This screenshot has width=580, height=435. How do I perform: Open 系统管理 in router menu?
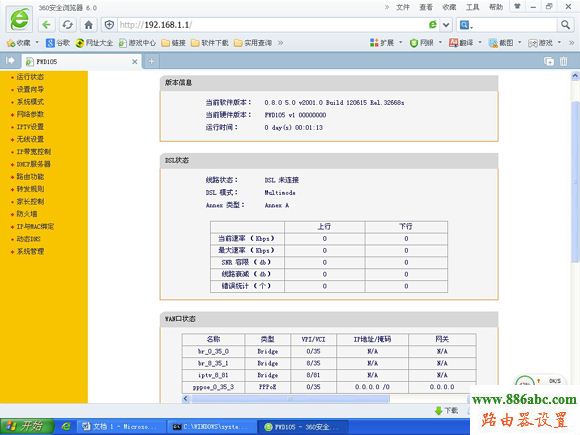tap(30, 252)
